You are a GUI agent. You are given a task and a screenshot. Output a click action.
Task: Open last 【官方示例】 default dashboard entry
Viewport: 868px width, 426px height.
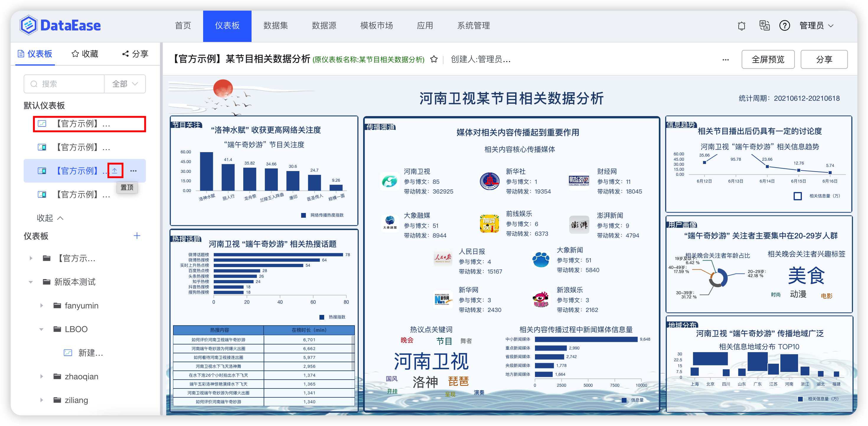click(x=84, y=195)
